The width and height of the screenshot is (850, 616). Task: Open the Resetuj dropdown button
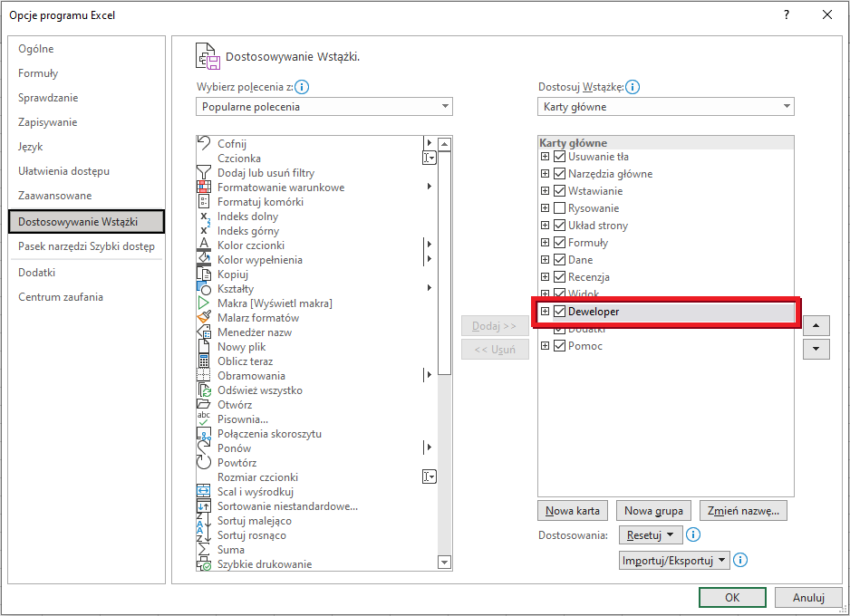point(651,535)
